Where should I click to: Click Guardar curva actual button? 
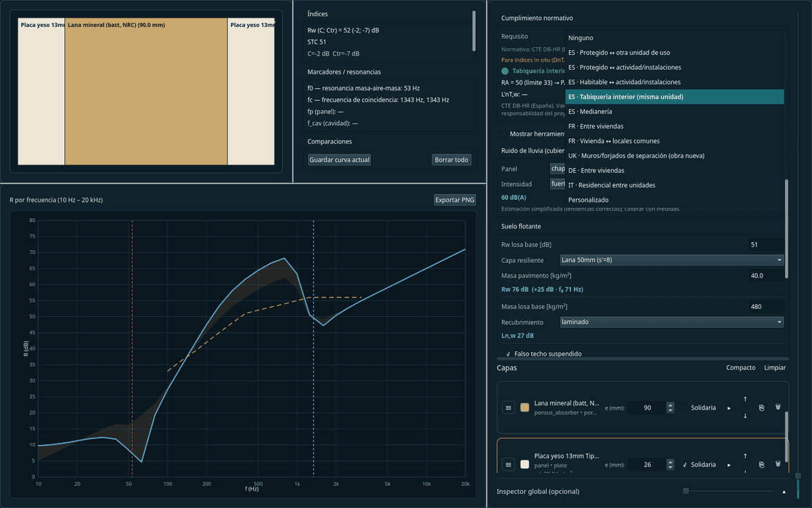[339, 160]
